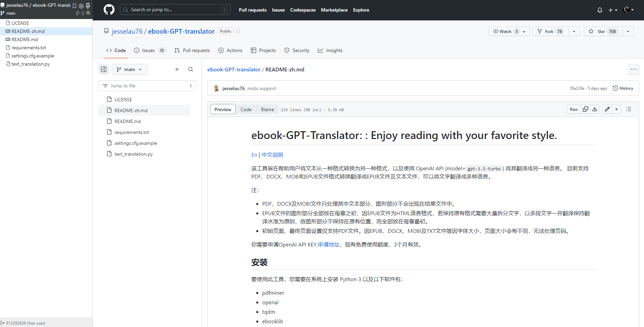644x327 pixels.
Task: Click the Octotree move arrows icon
Action: click(x=83, y=13)
